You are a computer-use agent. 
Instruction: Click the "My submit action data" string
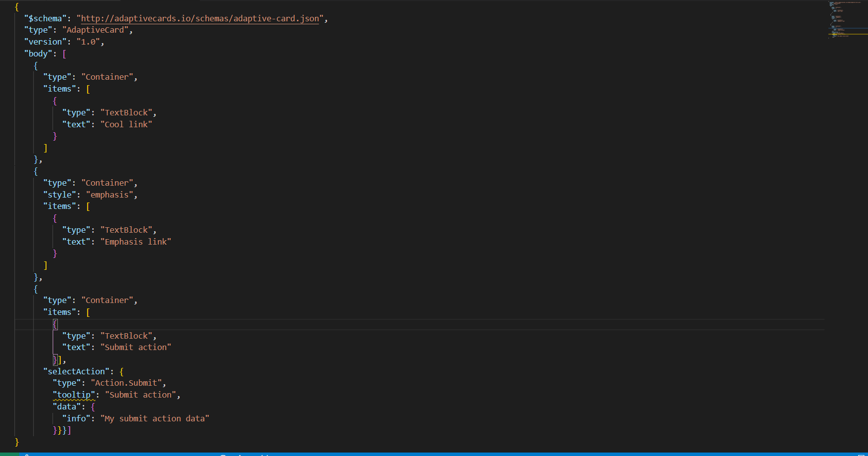click(155, 418)
